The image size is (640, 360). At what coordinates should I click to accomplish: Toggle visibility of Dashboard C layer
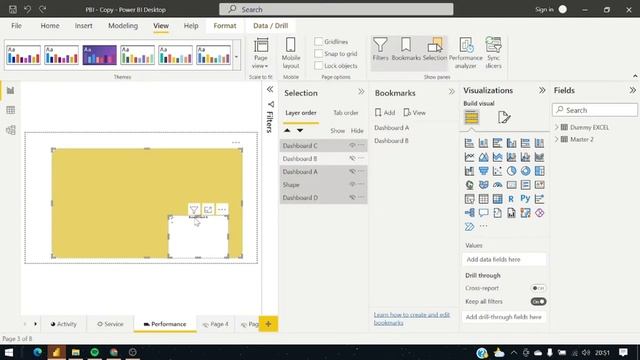tap(352, 145)
